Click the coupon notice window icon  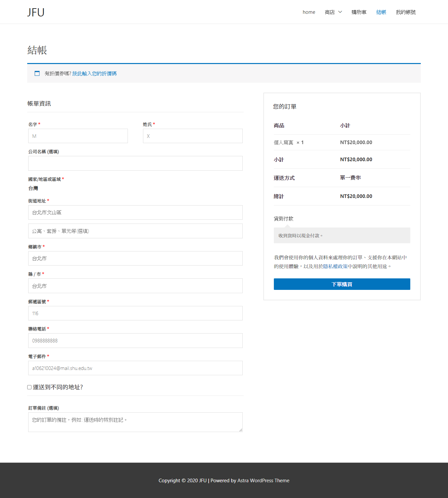coord(37,74)
